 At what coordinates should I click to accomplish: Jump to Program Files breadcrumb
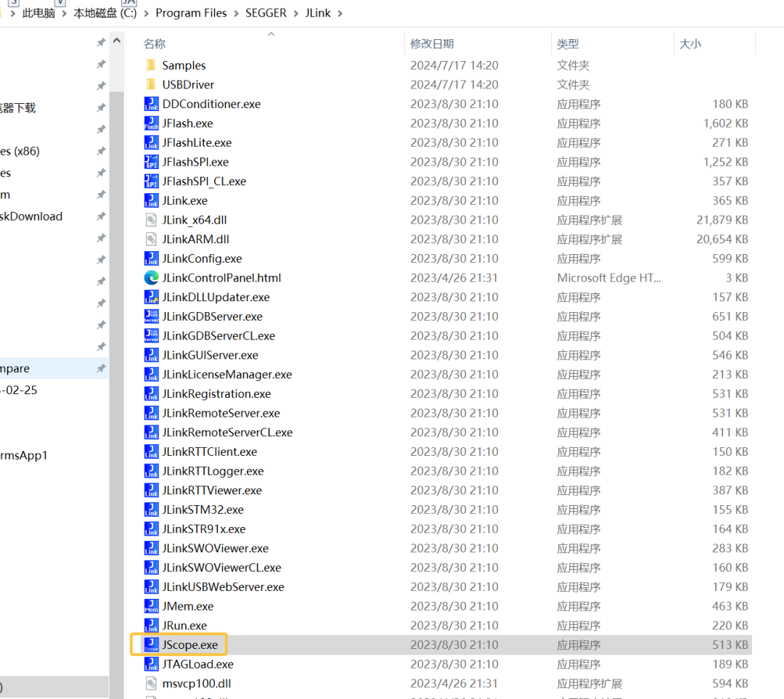191,13
